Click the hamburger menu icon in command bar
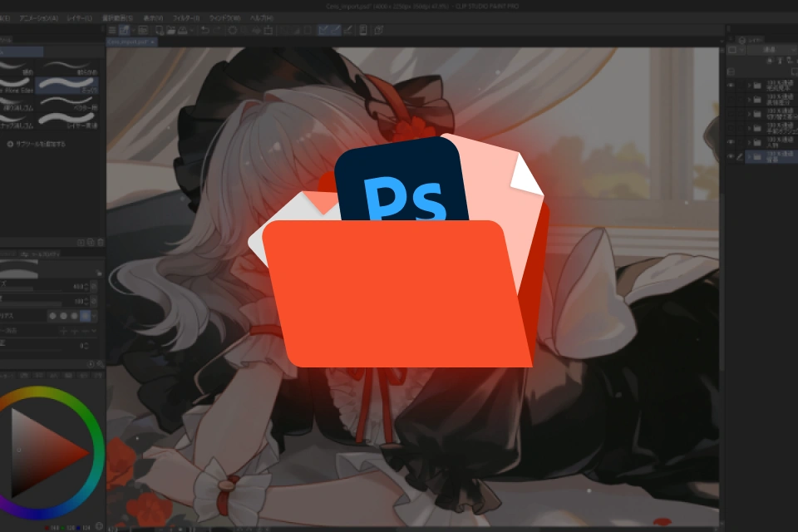 tap(112, 30)
